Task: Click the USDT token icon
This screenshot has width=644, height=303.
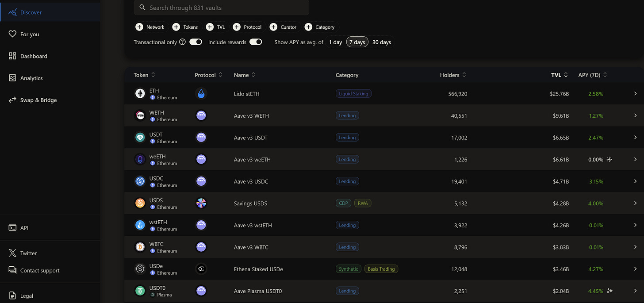Action: point(140,138)
